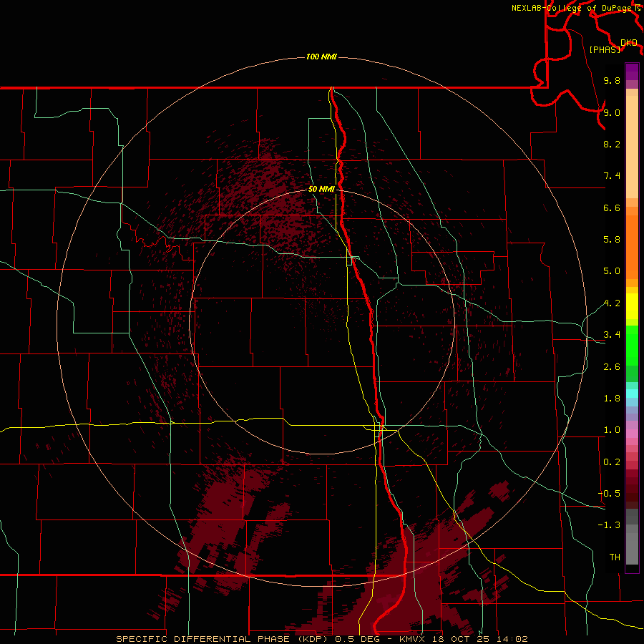Click the 7.4 legend value
644x644 pixels.
[x=612, y=176]
